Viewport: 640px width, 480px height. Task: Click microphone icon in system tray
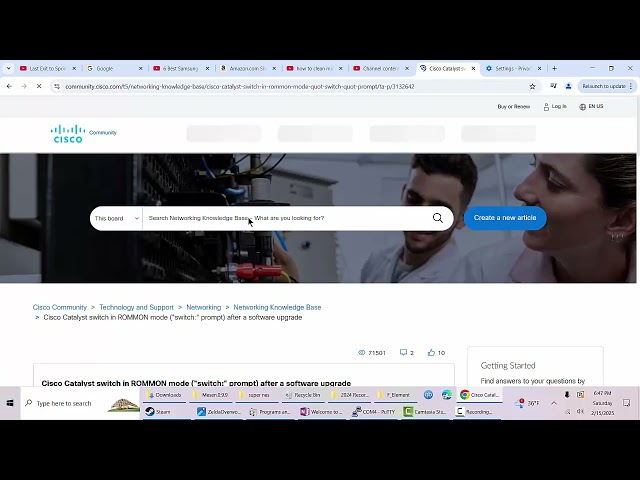click(567, 394)
